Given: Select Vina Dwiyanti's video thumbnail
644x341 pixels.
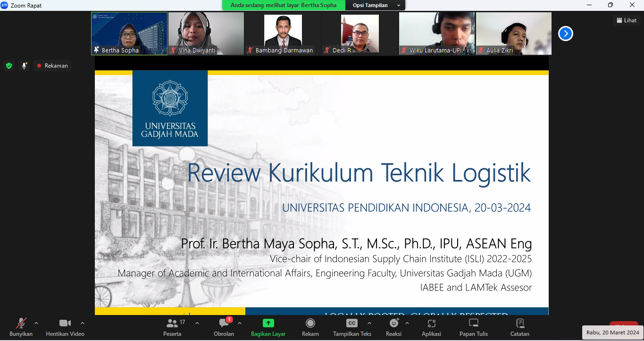Looking at the screenshot, I should [x=206, y=34].
